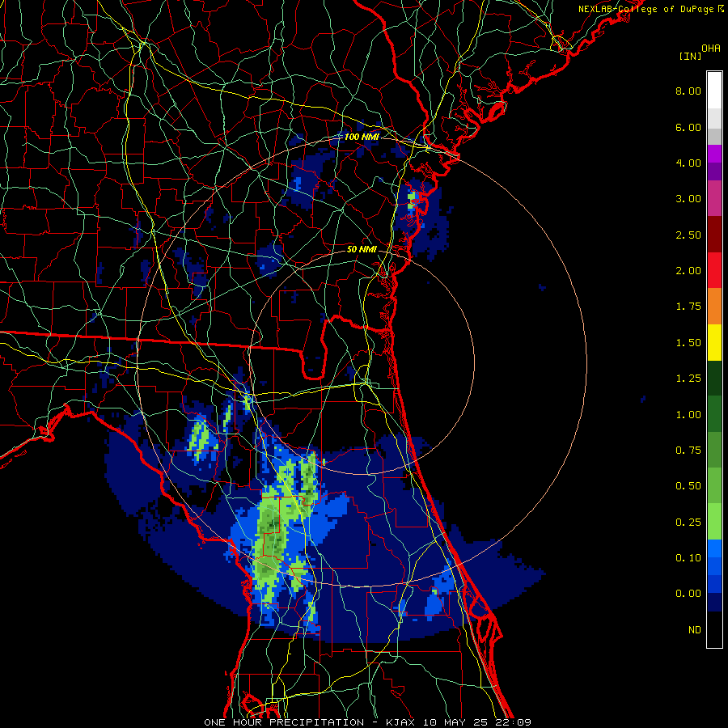This screenshot has width=728, height=728.
Task: Click the ND legend label
Action: 695,630
